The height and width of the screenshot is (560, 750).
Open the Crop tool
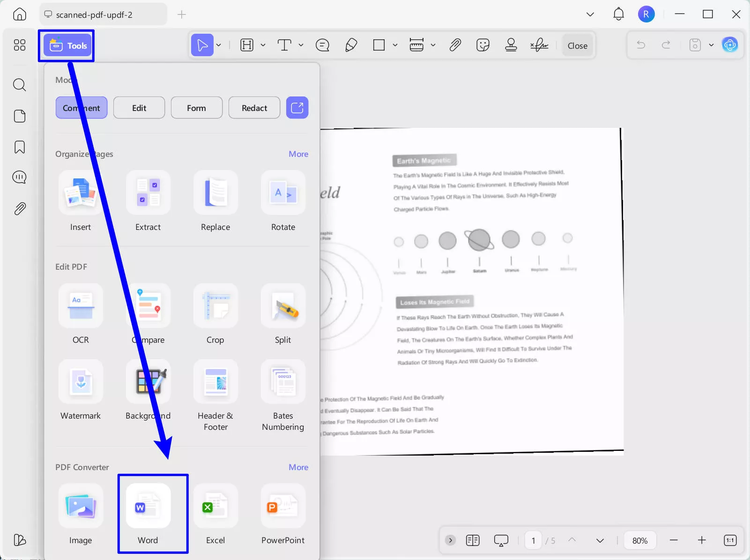(x=215, y=314)
